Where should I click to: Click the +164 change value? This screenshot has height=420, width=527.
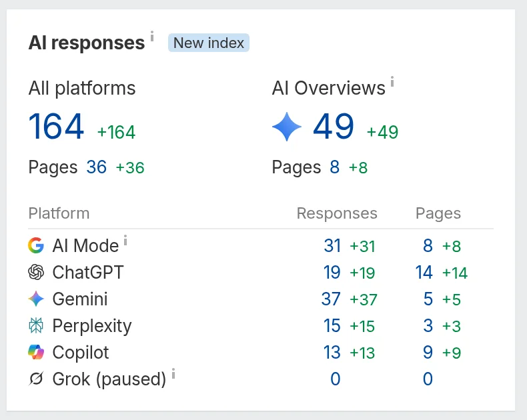pos(116,132)
